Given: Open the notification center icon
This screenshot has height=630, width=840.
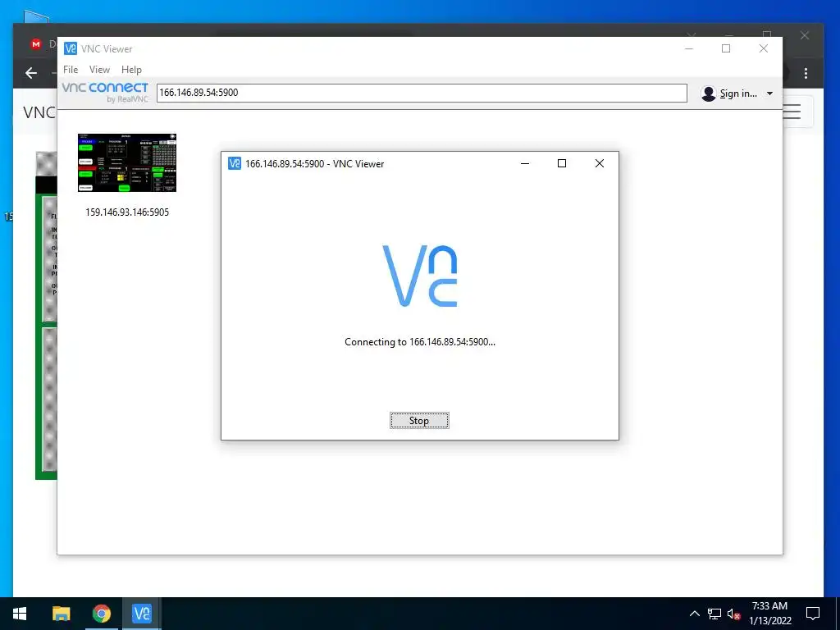Looking at the screenshot, I should [813, 614].
